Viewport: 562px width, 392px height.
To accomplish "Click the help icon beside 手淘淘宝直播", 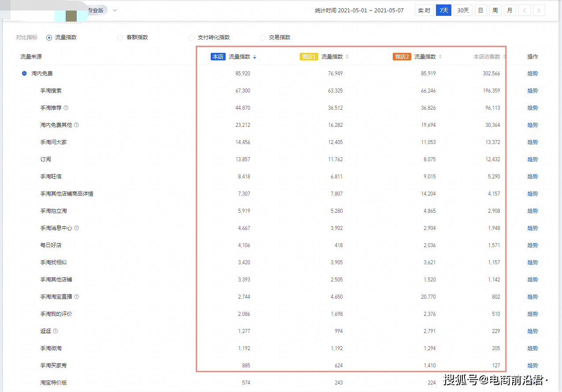I will 77,296.
